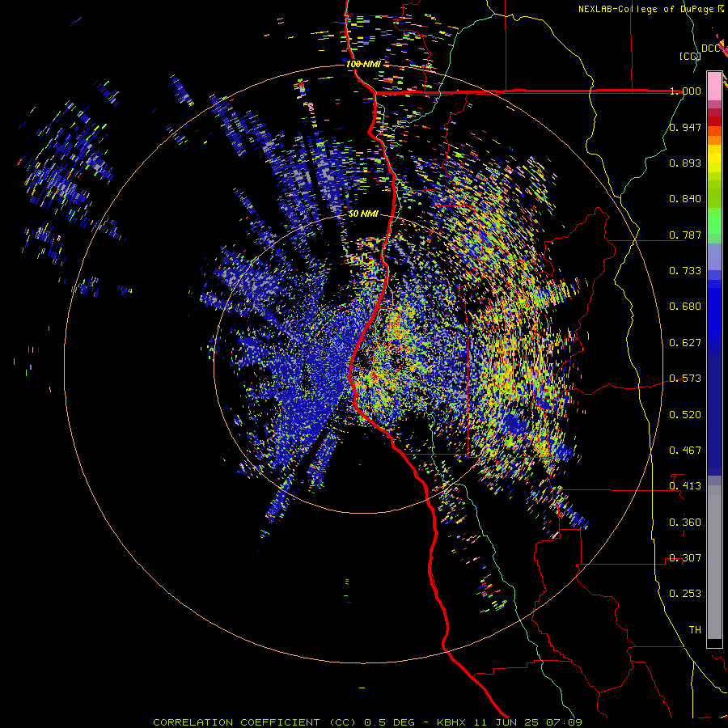Click the [CC] label above the color bar

coord(691,57)
